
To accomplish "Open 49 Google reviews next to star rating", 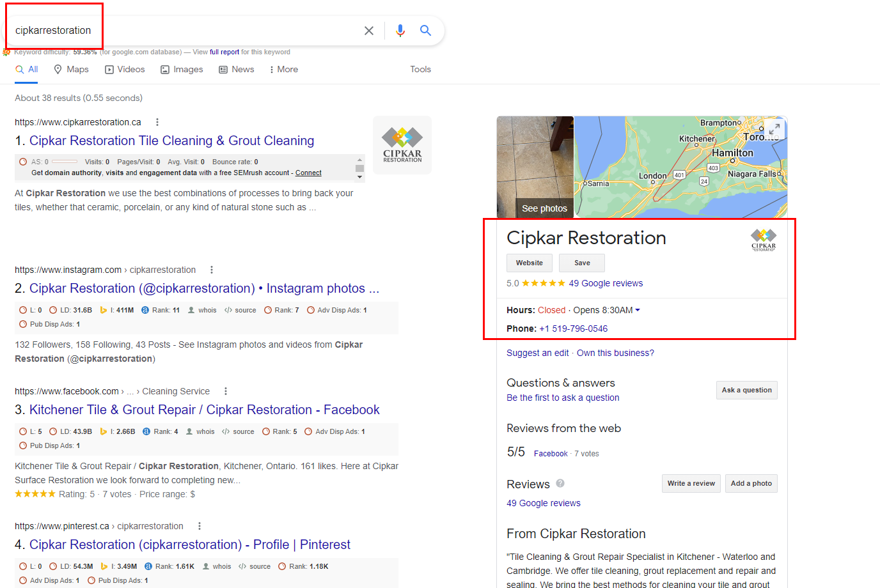I will point(606,284).
